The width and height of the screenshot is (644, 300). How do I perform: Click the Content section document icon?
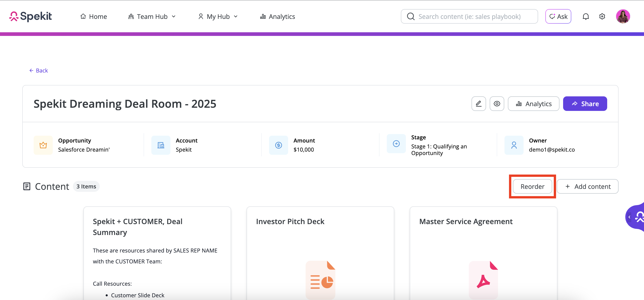(x=27, y=187)
